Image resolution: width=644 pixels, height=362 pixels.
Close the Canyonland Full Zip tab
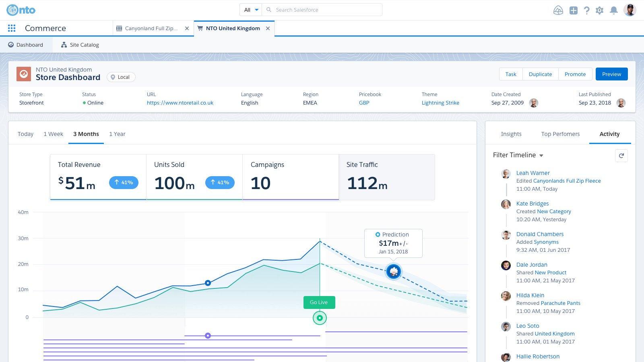(x=187, y=29)
